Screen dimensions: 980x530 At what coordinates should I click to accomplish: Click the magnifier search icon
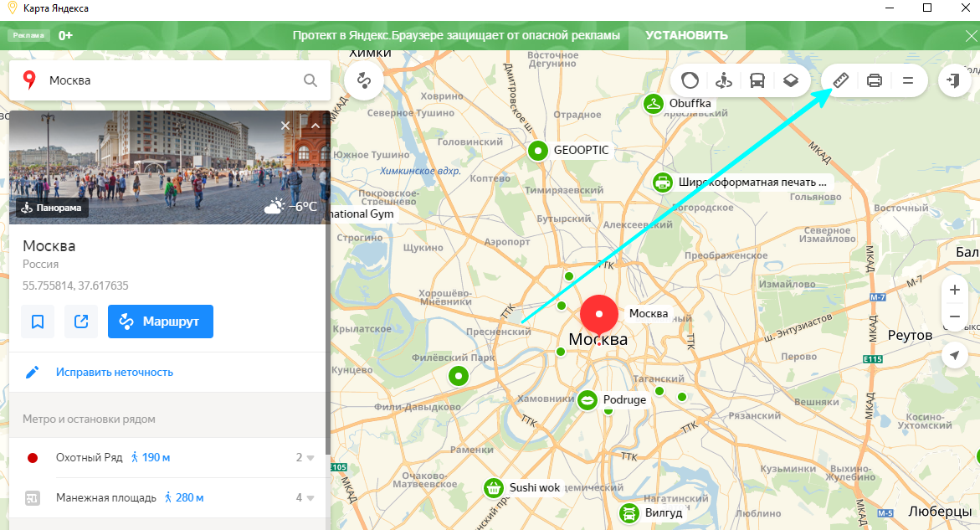(310, 80)
